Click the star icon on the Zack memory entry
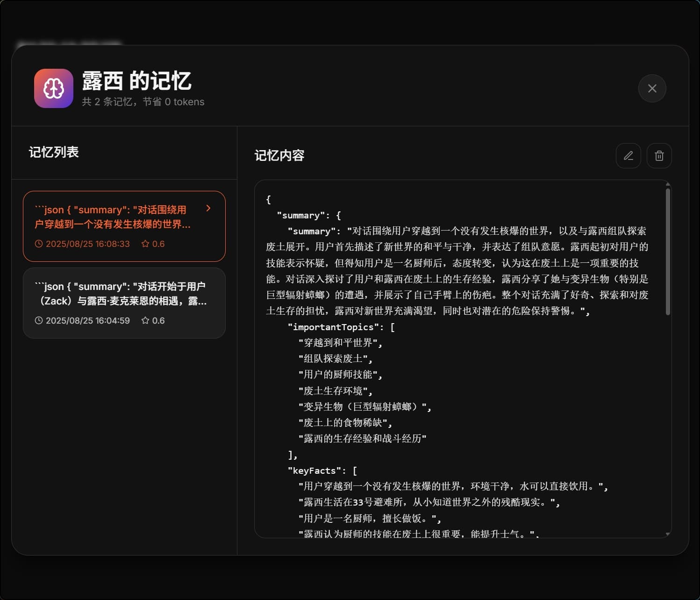Viewport: 700px width, 600px height. tap(145, 320)
